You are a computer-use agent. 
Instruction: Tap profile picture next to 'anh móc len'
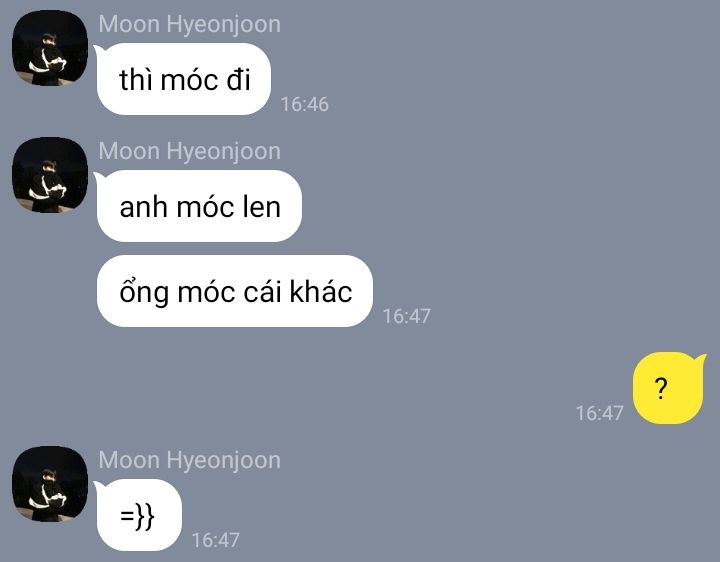pos(50,174)
